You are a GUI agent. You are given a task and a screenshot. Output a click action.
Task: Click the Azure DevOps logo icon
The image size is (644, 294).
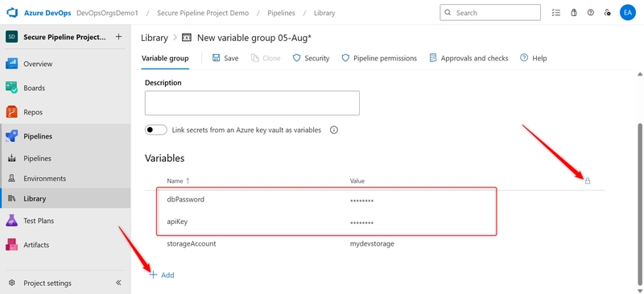pos(12,13)
